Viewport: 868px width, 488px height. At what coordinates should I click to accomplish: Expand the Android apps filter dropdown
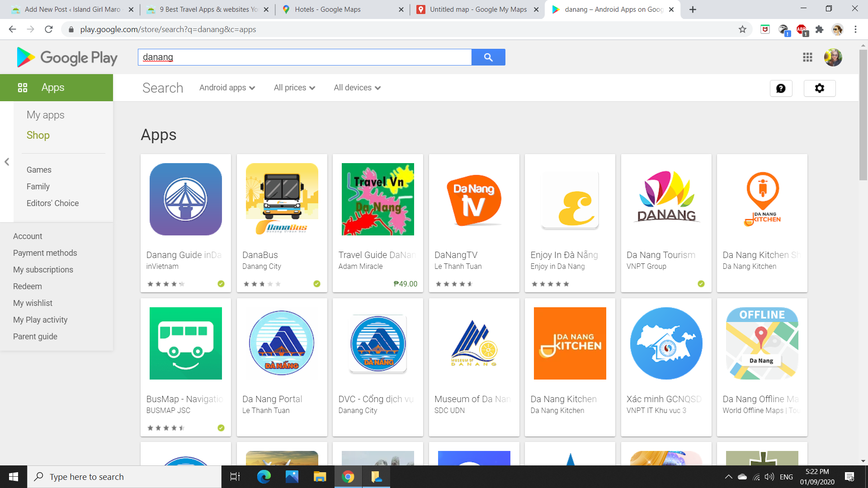point(227,88)
